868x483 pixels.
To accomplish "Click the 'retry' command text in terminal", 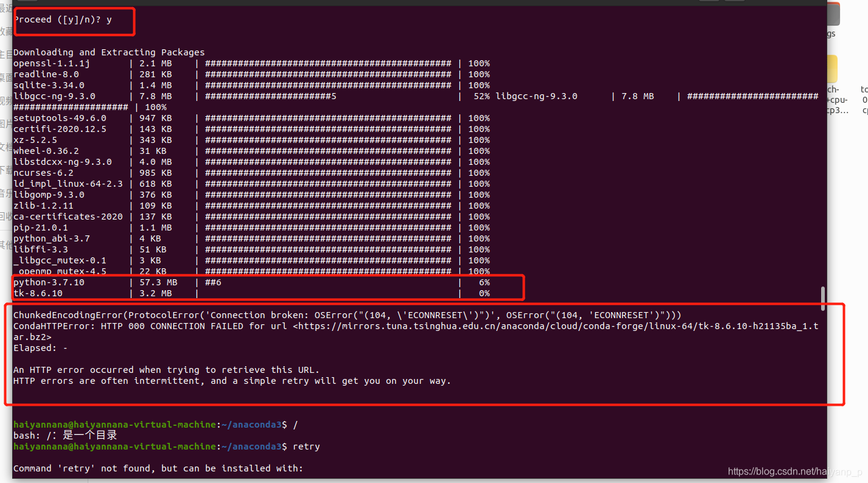I will point(306,446).
